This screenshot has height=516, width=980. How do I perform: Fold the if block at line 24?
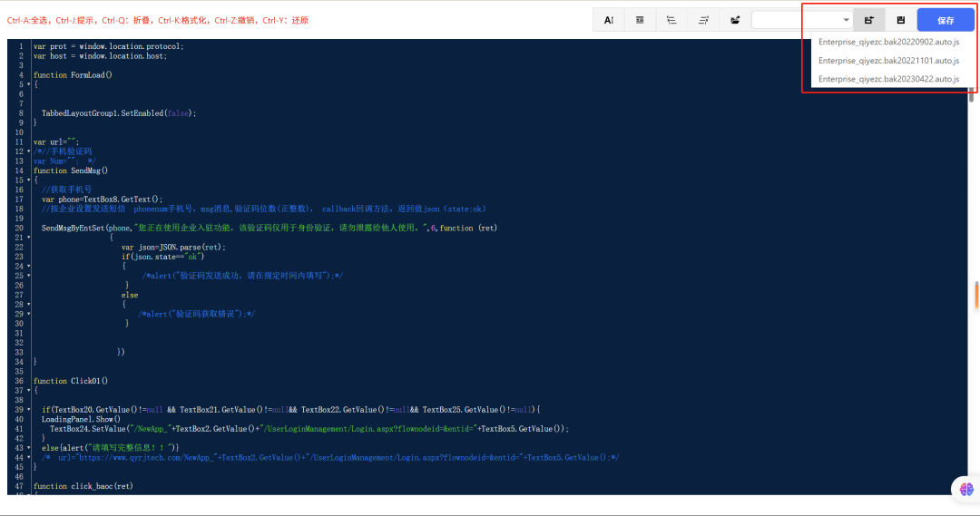(29, 266)
